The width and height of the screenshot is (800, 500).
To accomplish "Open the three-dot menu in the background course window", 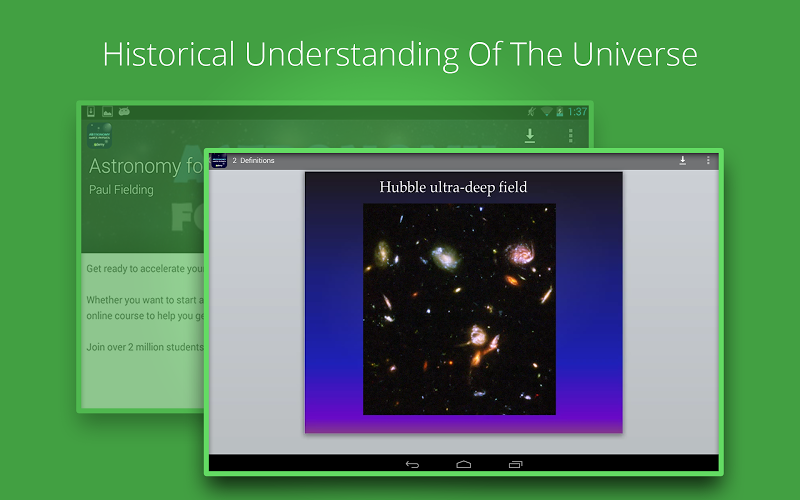I will [570, 135].
